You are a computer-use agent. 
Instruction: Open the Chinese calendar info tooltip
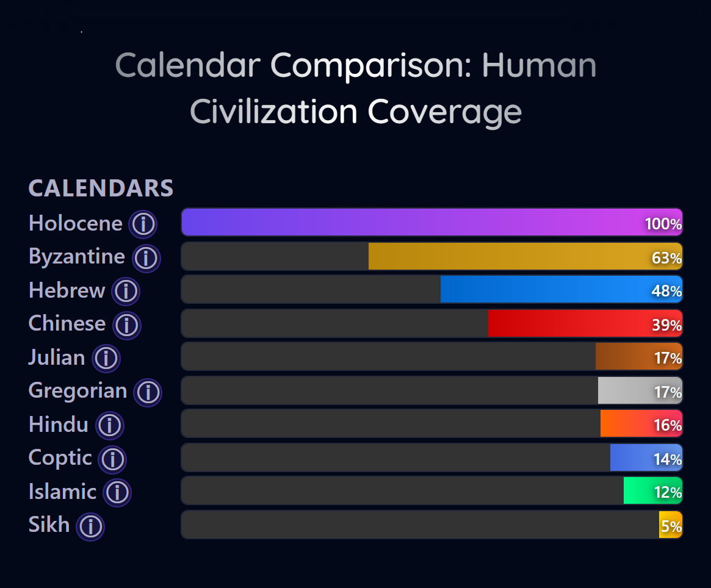[x=126, y=324]
